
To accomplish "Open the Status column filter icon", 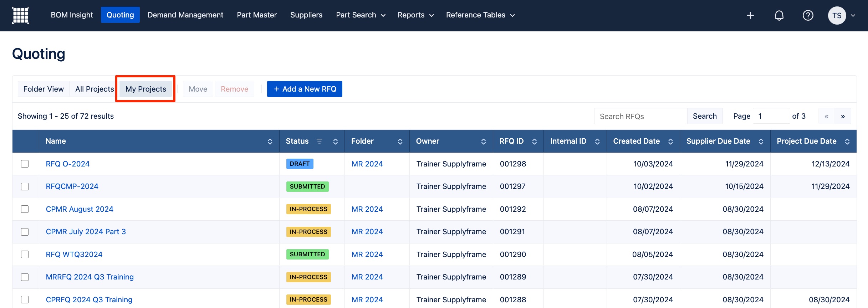I will pos(320,141).
